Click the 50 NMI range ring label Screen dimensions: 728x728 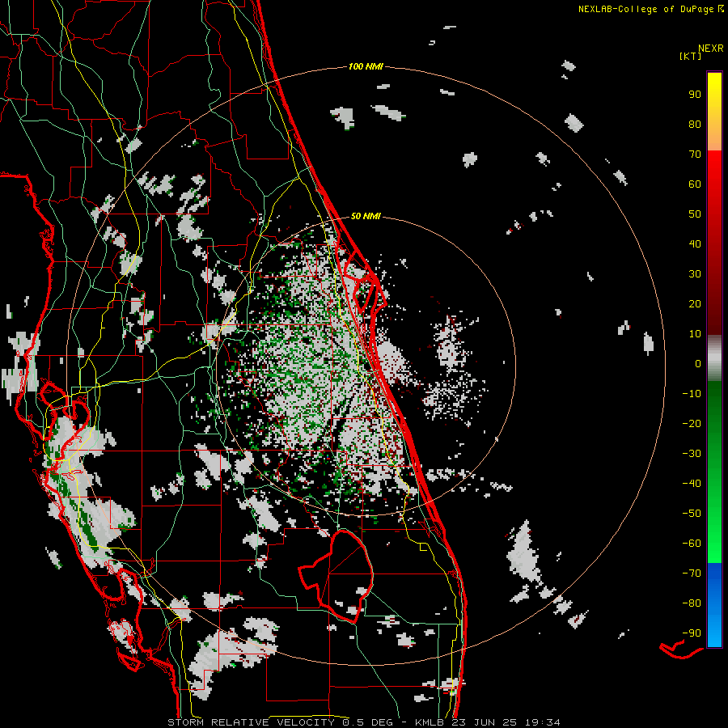[x=366, y=216]
